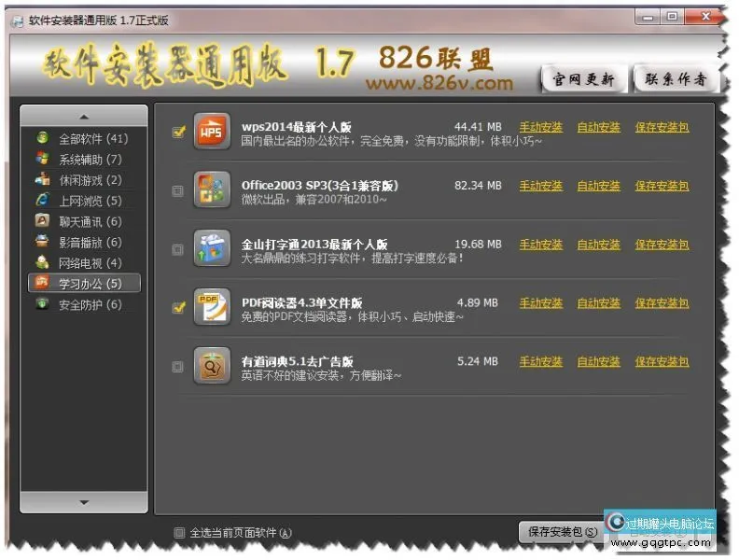Viewport: 739px width, 560px height.
Task: Click the 影音播放 category icon
Action: tap(42, 242)
